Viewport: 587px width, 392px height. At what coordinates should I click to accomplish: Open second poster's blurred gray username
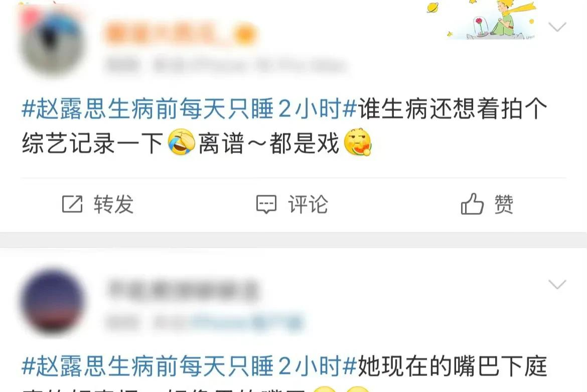click(x=183, y=290)
